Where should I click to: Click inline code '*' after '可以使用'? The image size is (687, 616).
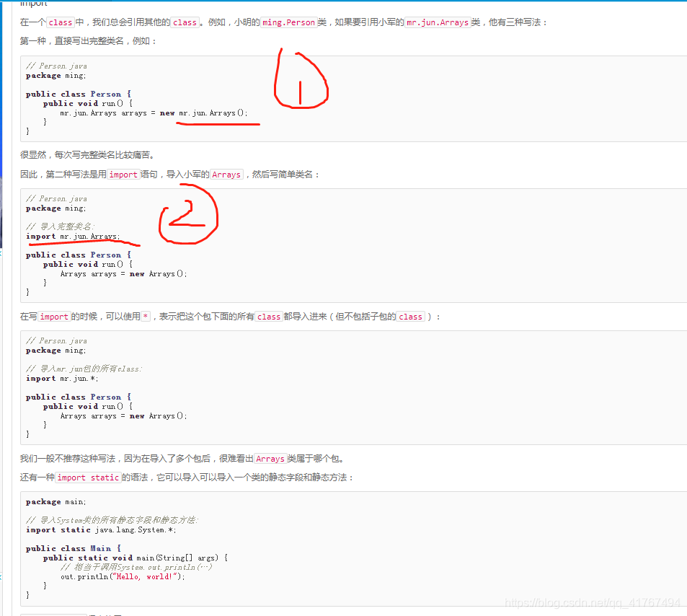(x=146, y=317)
